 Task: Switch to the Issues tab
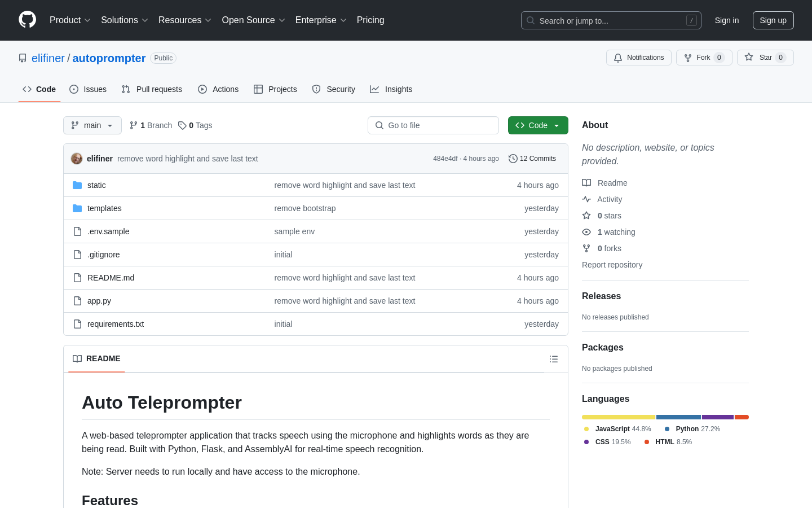click(88, 89)
